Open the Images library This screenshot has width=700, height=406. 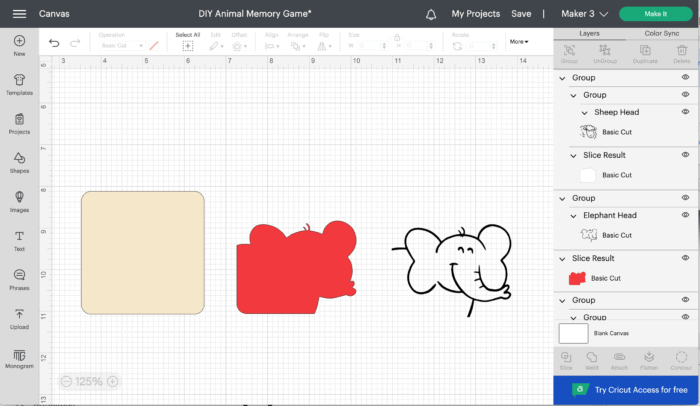pyautogui.click(x=19, y=201)
